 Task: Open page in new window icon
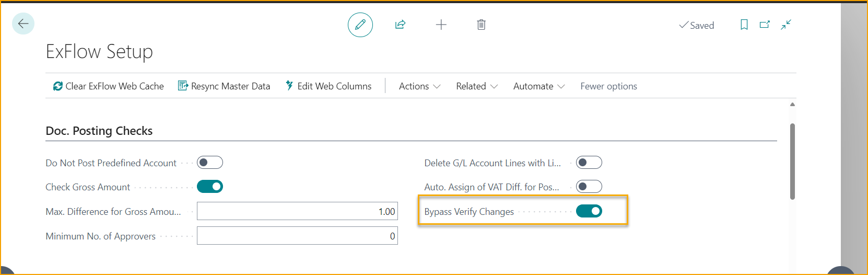(x=765, y=25)
